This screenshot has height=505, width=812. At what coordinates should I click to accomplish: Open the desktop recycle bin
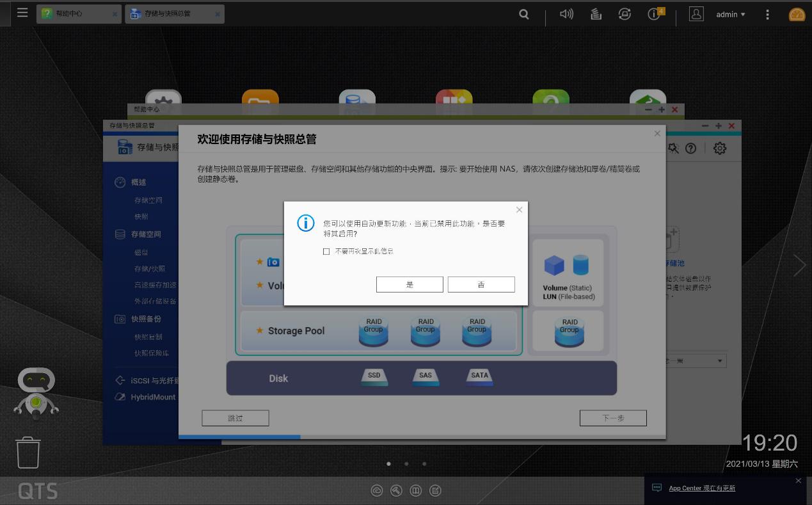pos(28,452)
